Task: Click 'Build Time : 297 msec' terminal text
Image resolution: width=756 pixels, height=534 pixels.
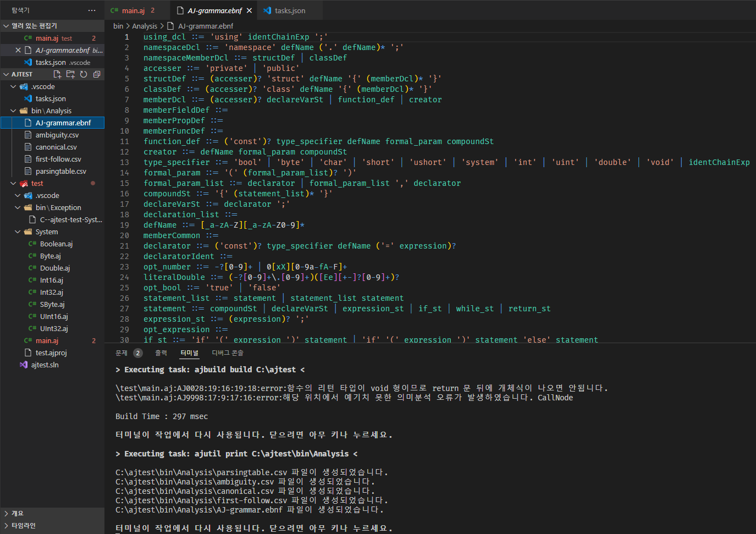Action: tap(162, 416)
